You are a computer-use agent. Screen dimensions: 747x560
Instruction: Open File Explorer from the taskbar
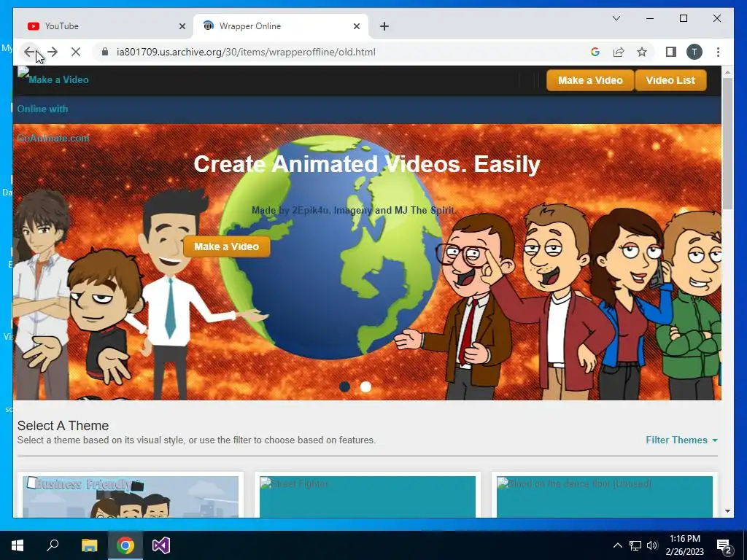pos(89,545)
